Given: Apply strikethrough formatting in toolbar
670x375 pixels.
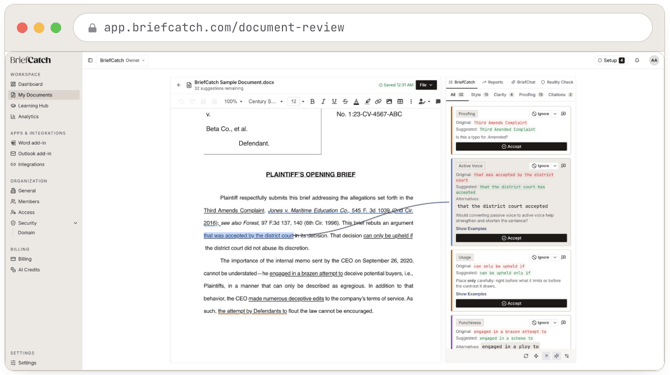Looking at the screenshot, I should (345, 102).
